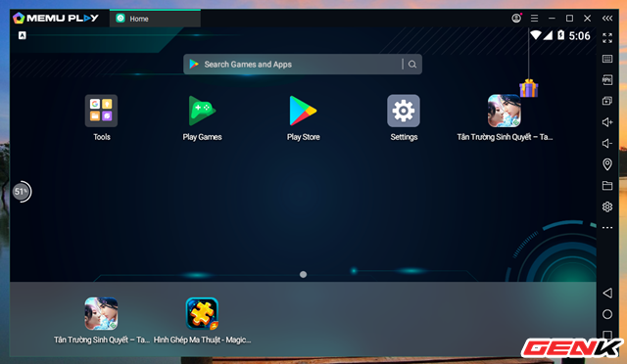Open Android Settings app
The image size is (627, 364).
[404, 111]
